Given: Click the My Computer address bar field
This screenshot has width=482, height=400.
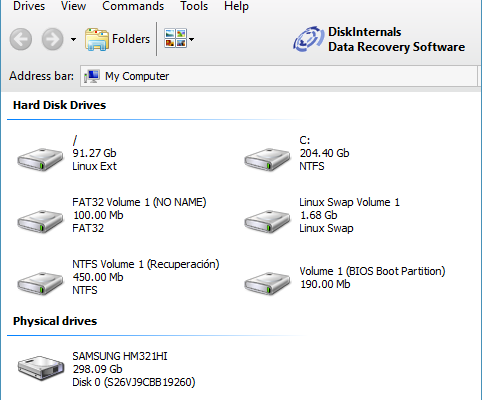Looking at the screenshot, I should (279, 76).
